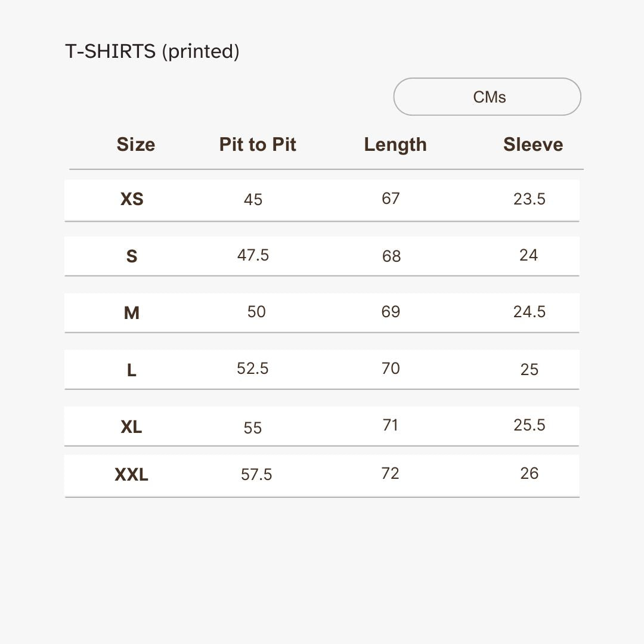Select the L size row label
644x644 pixels.
[132, 370]
